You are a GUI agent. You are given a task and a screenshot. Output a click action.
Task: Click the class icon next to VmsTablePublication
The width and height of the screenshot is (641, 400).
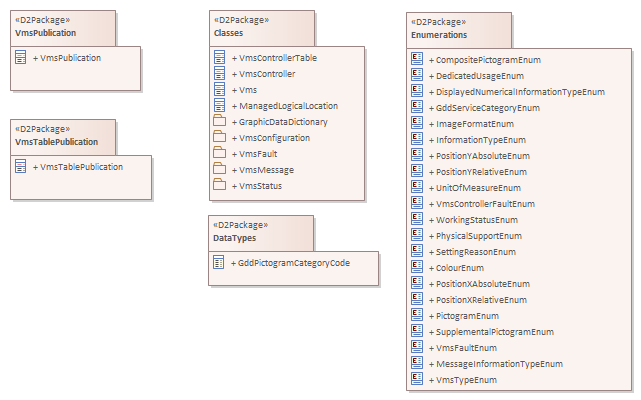[20, 166]
